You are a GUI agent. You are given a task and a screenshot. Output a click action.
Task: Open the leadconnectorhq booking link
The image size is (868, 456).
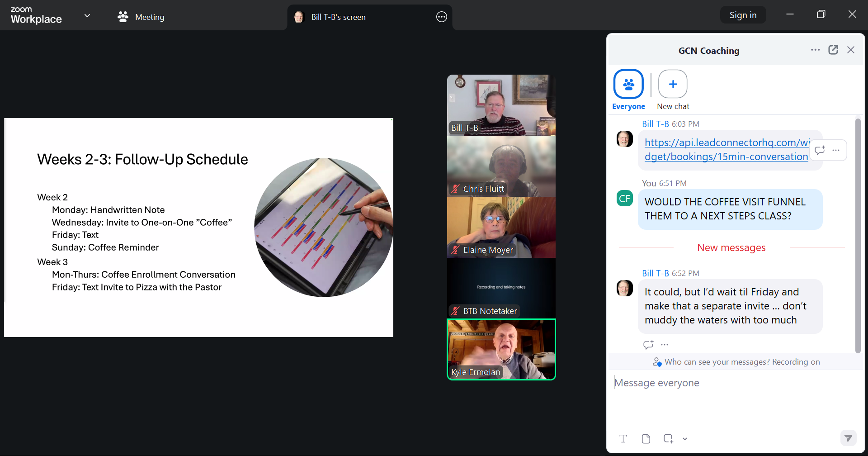coord(726,149)
